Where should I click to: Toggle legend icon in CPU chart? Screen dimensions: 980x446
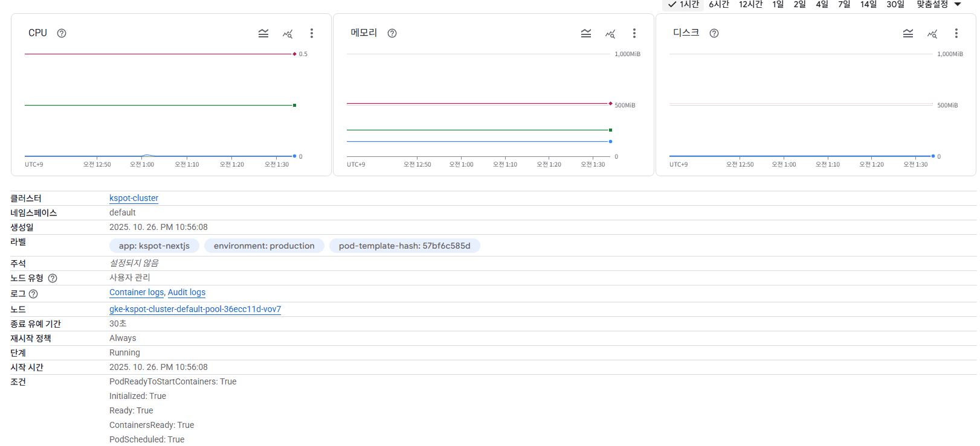(263, 33)
